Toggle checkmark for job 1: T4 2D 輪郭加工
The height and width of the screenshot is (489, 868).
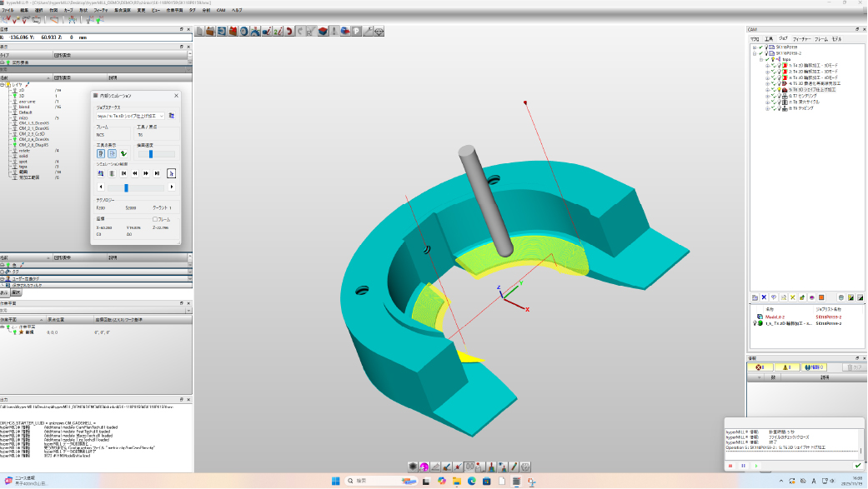tap(772, 65)
